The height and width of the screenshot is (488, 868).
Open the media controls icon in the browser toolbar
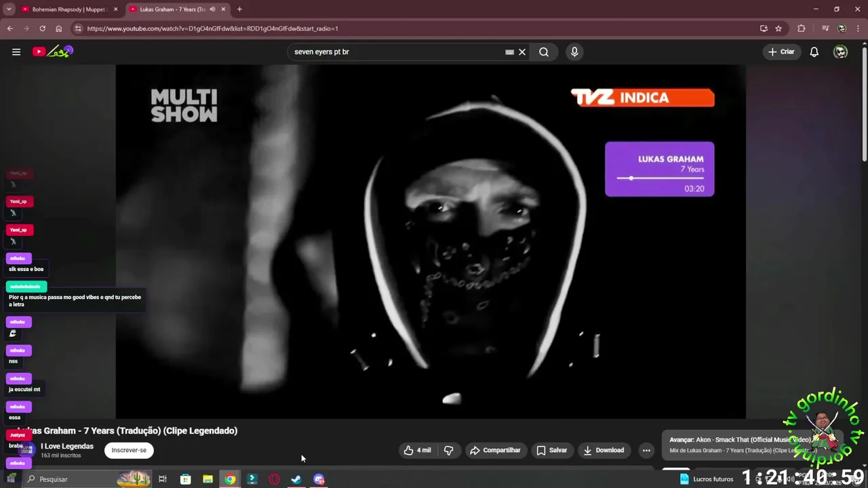tap(825, 28)
